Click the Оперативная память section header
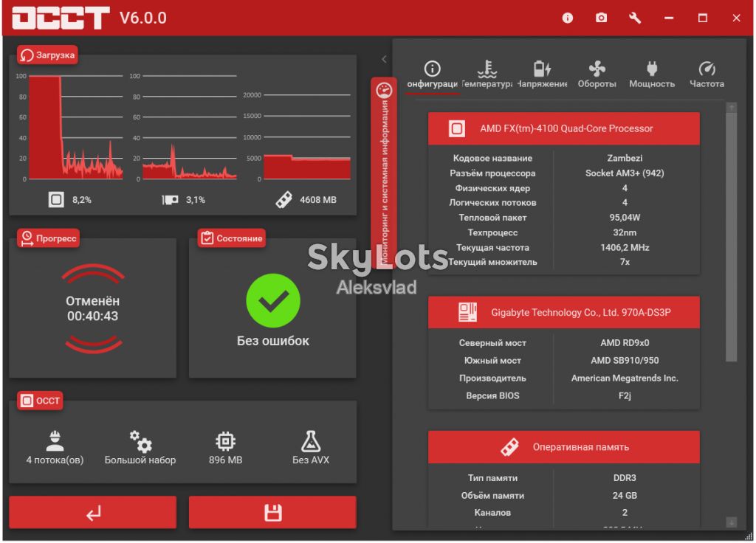The image size is (756, 543). pyautogui.click(x=563, y=447)
